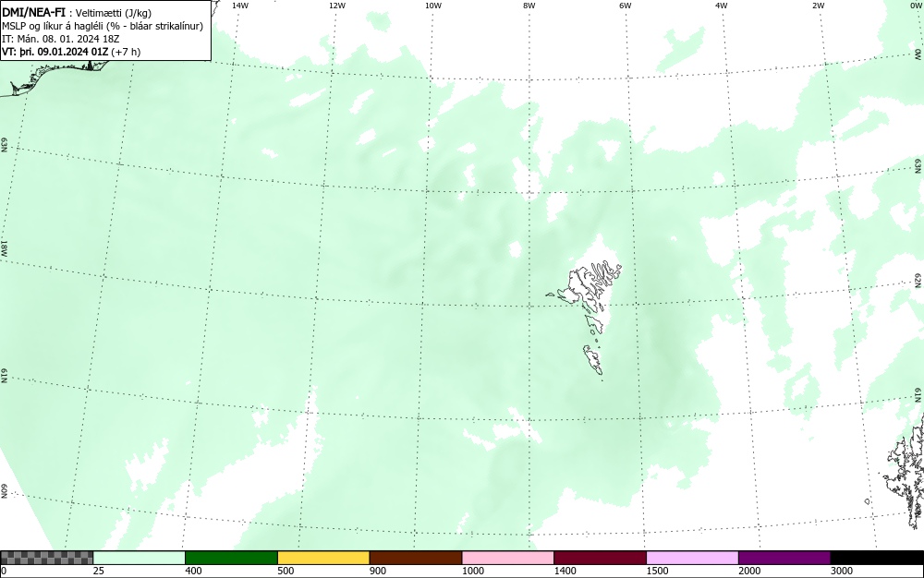
Task: Click the "10W" longitude label
Action: [x=433, y=6]
